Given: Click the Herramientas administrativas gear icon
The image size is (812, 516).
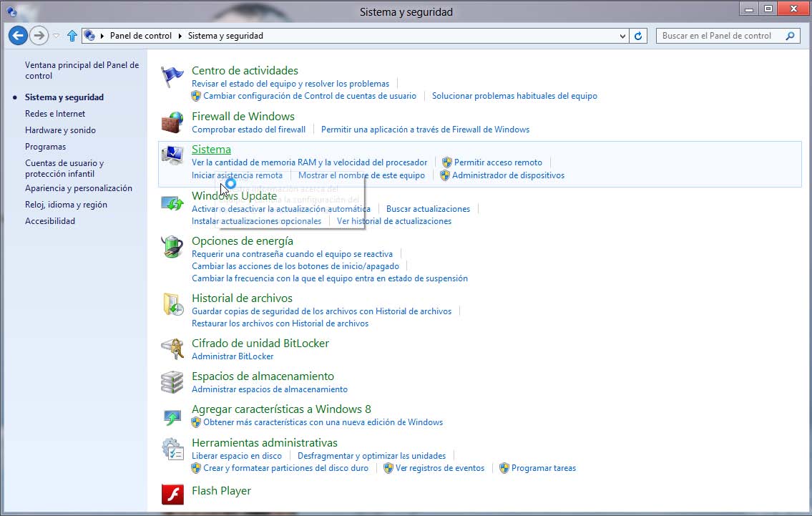Looking at the screenshot, I should 172,449.
